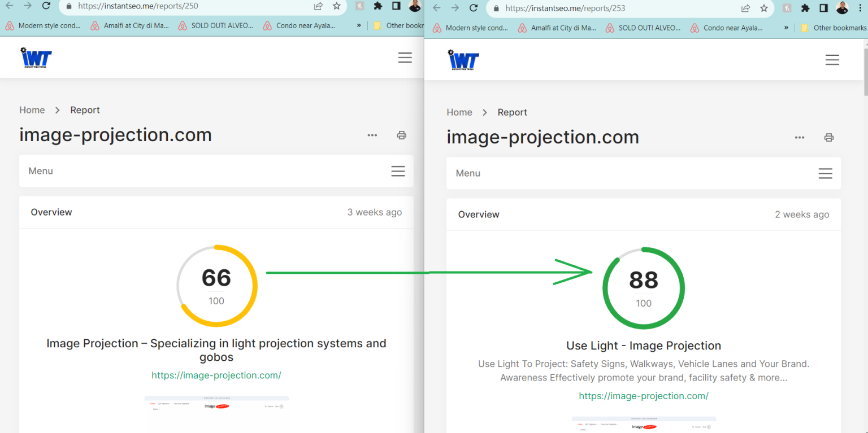Click the profile avatar in the left browser
The height and width of the screenshot is (433, 868).
pyautogui.click(x=415, y=6)
